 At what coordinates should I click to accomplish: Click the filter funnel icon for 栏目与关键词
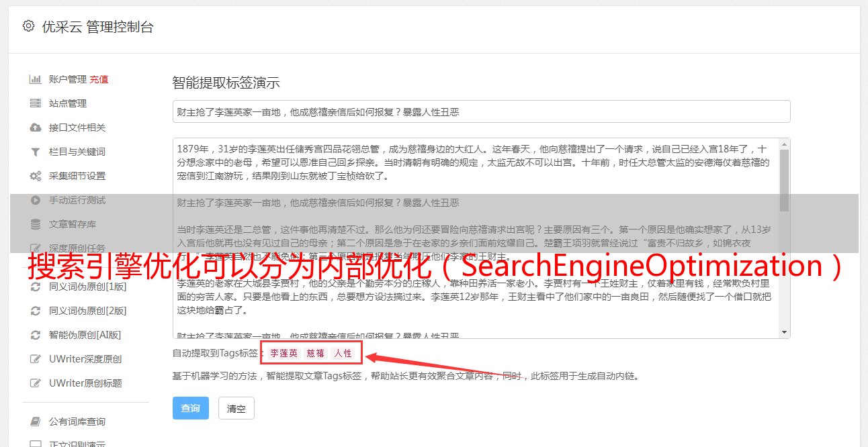pos(36,152)
